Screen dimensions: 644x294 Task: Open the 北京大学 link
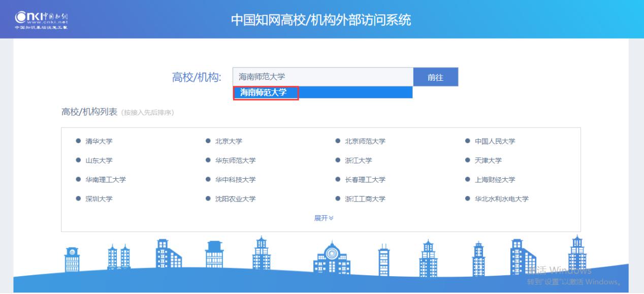[229, 141]
